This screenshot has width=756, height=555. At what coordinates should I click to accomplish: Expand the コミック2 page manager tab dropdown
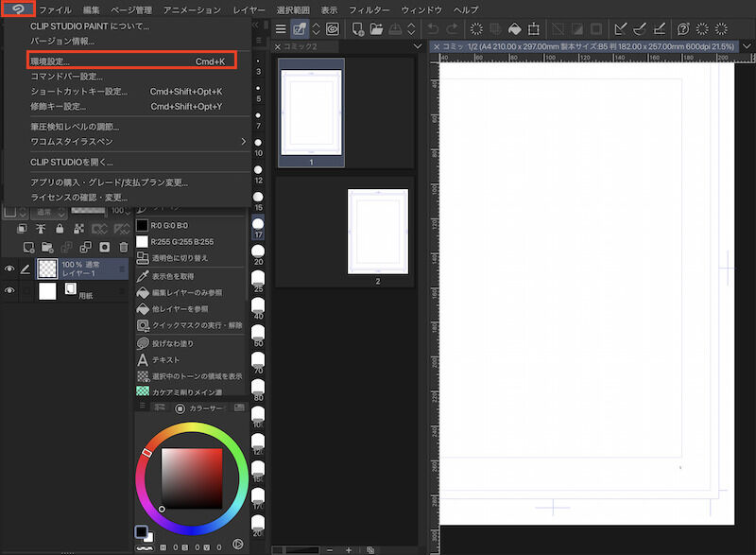418,46
